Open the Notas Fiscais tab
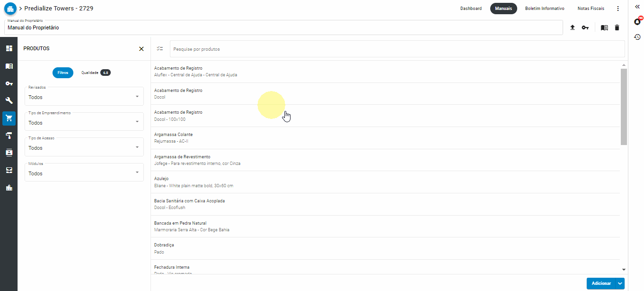The image size is (644, 291). (591, 8)
